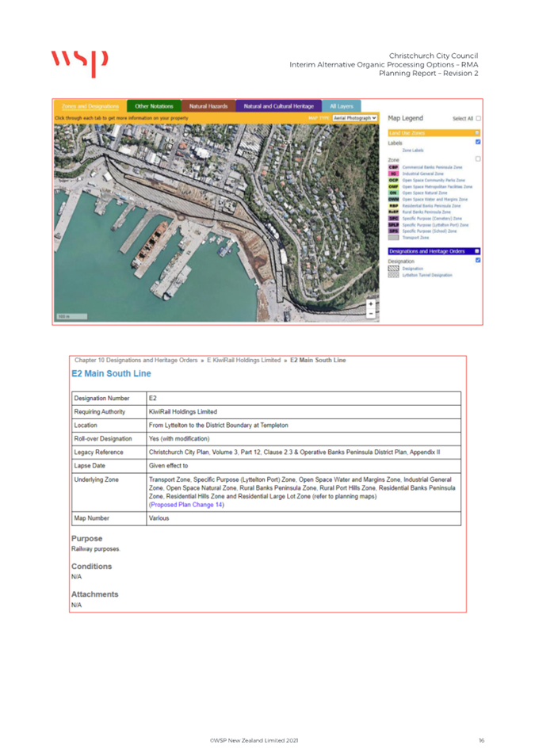Image resolution: width=535 pixels, height=756 pixels.
Task: Click the grey Transport Zone swatch
Action: click(394, 238)
